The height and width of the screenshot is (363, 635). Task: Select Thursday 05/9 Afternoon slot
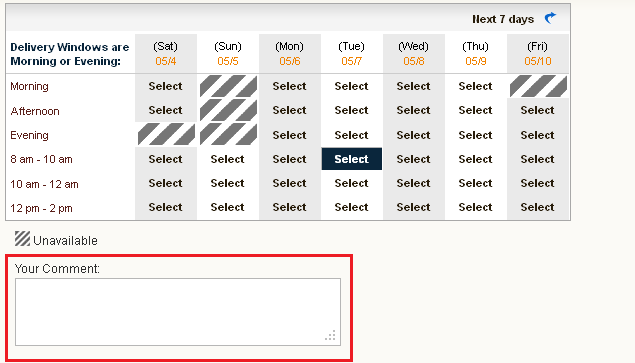point(475,110)
